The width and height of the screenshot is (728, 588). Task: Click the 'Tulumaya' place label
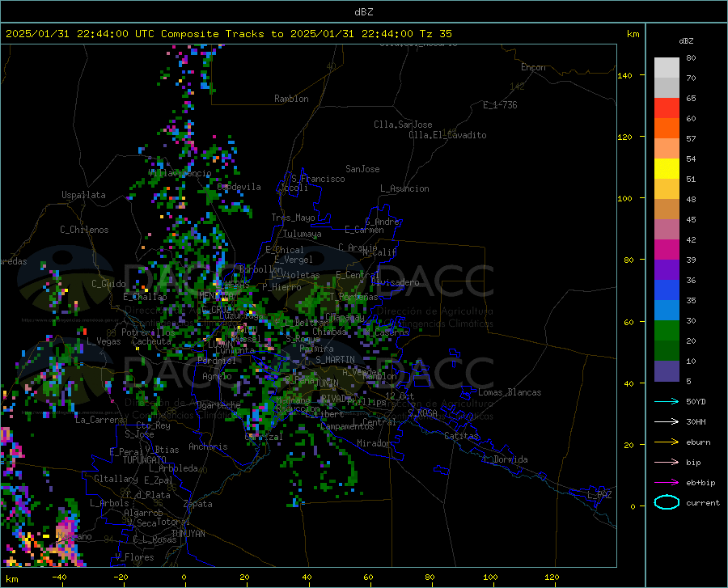303,234
